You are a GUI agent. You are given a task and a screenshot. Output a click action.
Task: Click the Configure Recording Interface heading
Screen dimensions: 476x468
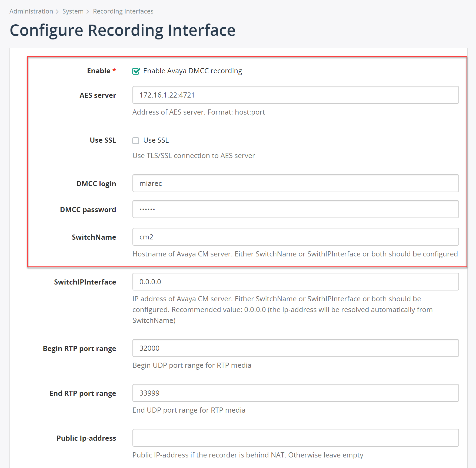(x=123, y=30)
